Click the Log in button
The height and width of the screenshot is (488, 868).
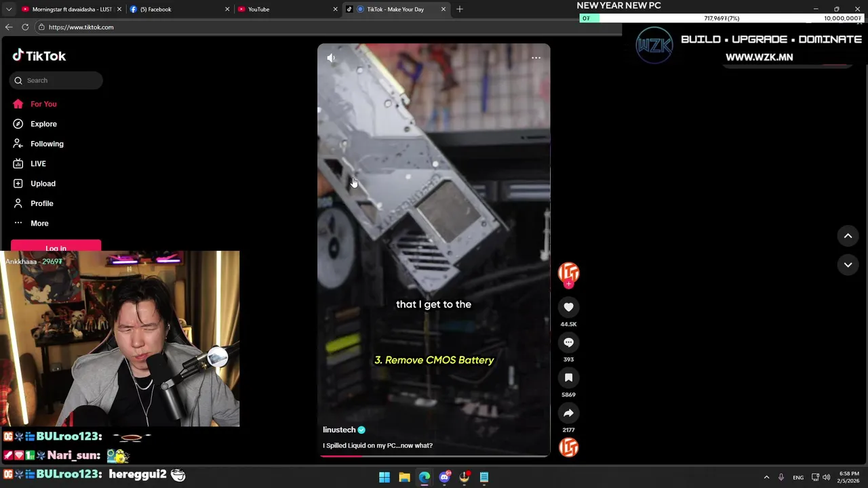coord(56,246)
